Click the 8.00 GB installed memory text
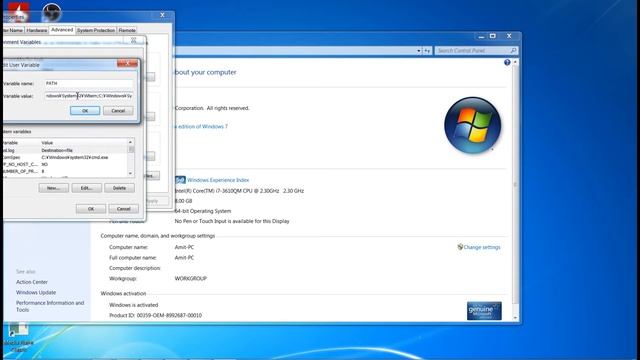The image size is (640, 360). pos(183,201)
